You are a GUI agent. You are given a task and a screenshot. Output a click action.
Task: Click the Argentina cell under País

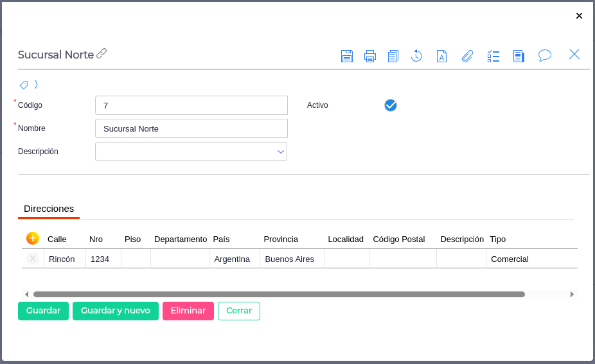(235, 259)
